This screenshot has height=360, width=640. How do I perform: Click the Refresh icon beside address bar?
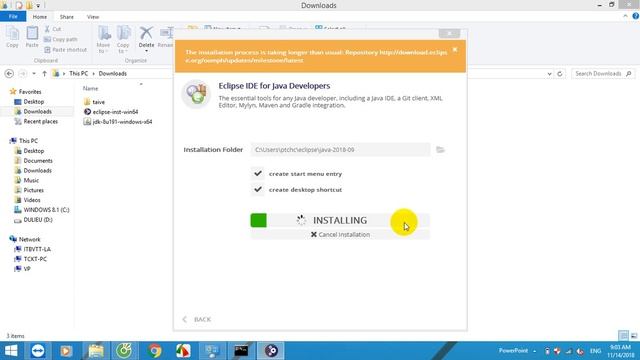[560, 74]
